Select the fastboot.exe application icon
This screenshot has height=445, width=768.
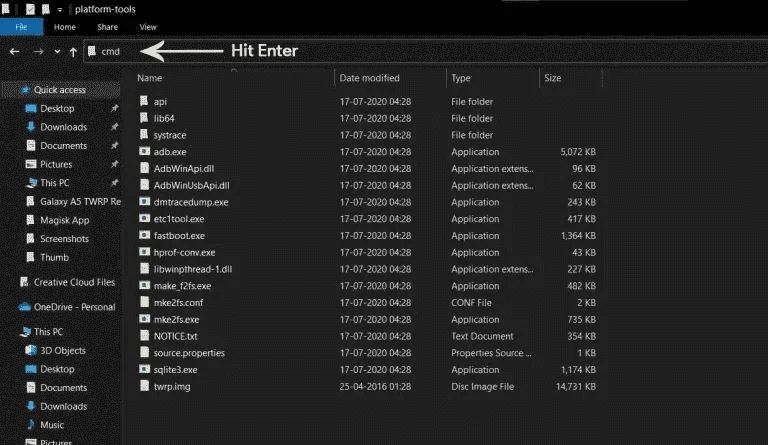click(x=144, y=235)
